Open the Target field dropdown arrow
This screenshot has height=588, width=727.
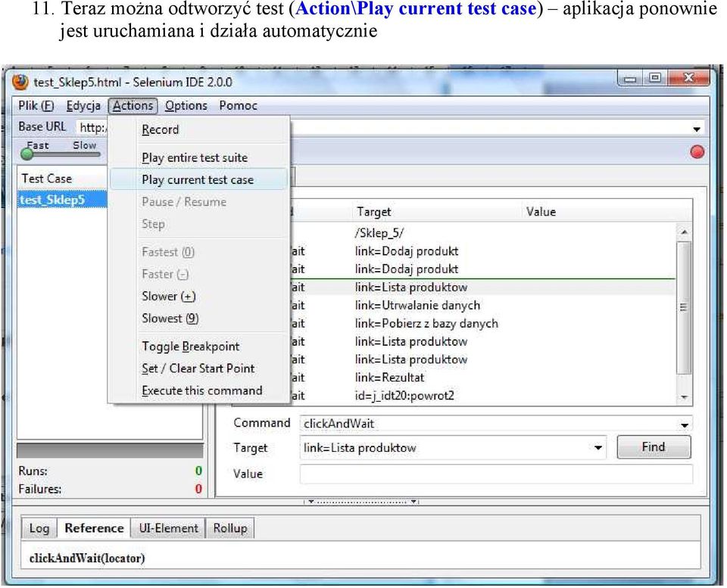click(x=598, y=447)
